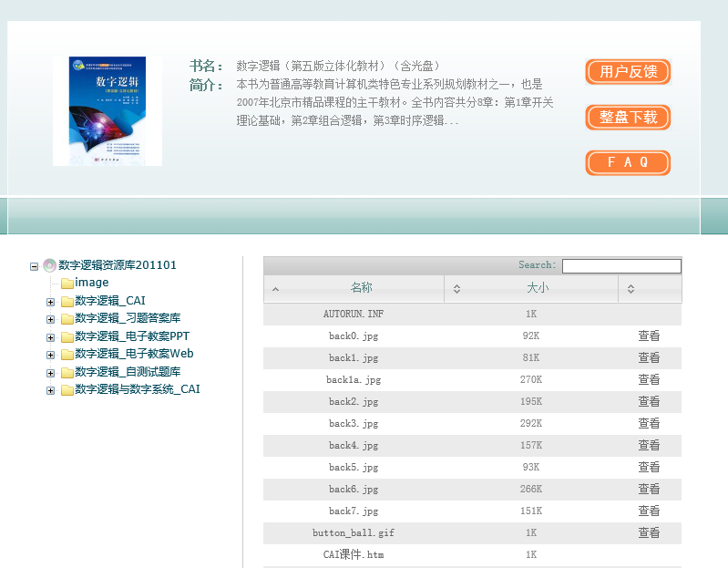
Task: Click the 数字逻辑 book cover thumbnail
Action: click(108, 111)
